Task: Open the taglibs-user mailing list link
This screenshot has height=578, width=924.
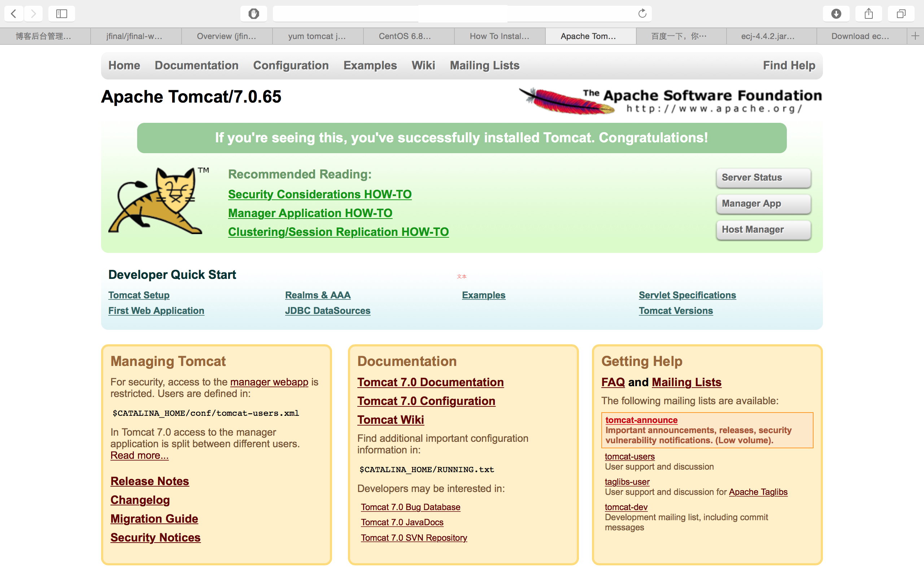Action: click(x=627, y=482)
